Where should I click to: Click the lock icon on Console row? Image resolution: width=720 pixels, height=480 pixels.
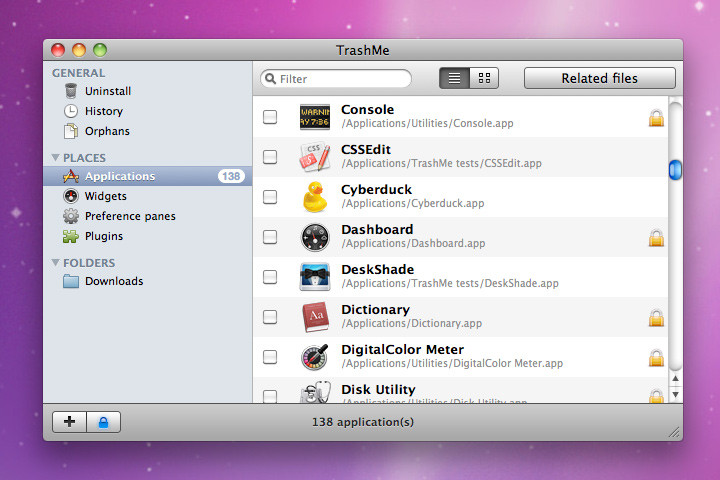click(656, 118)
